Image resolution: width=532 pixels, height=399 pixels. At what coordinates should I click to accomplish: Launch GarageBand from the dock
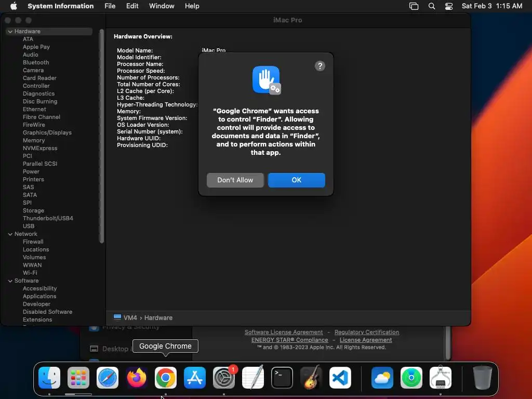point(311,377)
